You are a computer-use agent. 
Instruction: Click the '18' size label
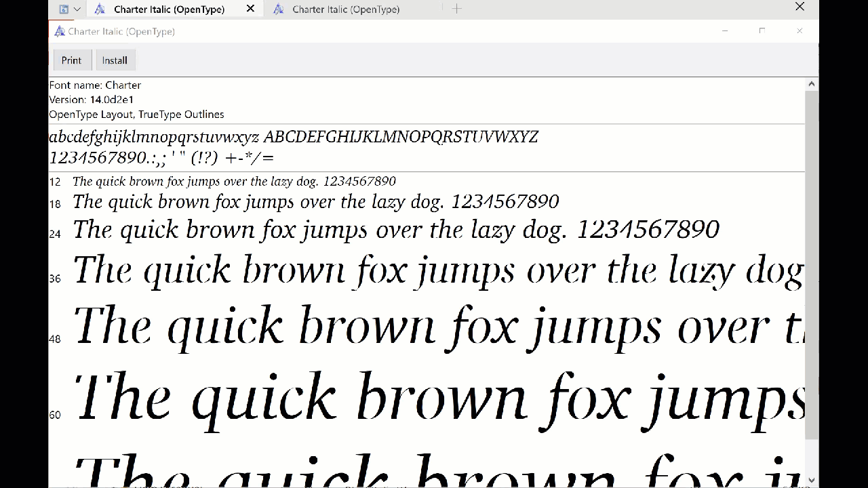(55, 204)
